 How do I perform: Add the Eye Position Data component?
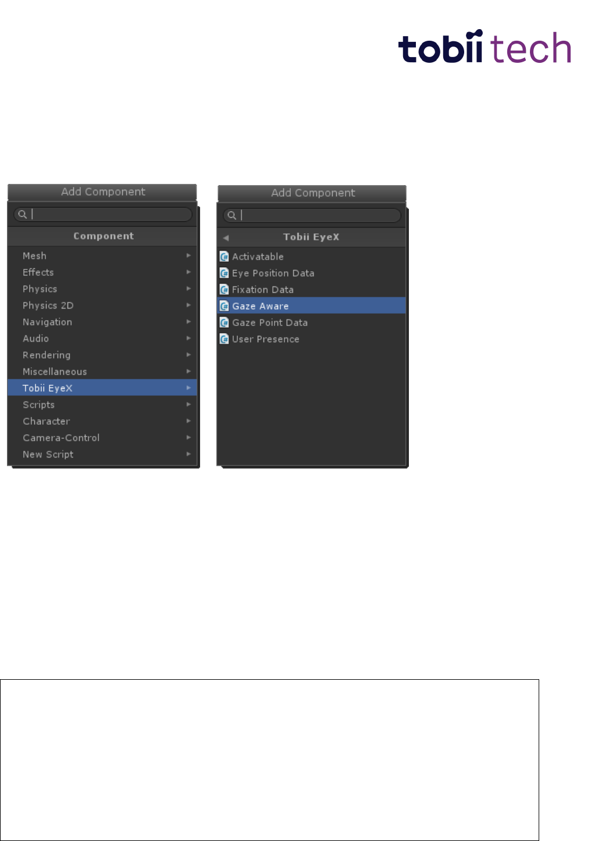pos(312,273)
